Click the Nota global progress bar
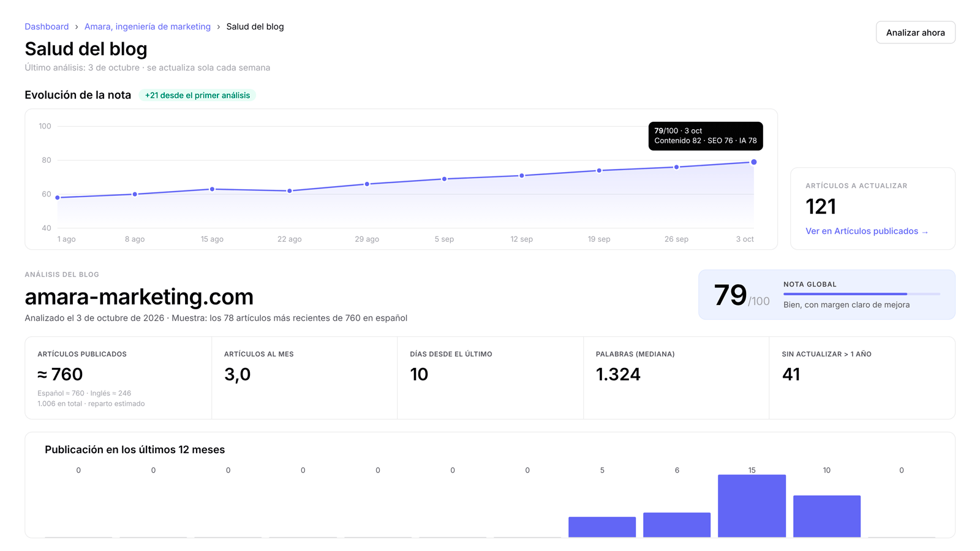This screenshot has width=980, height=551. [x=862, y=294]
